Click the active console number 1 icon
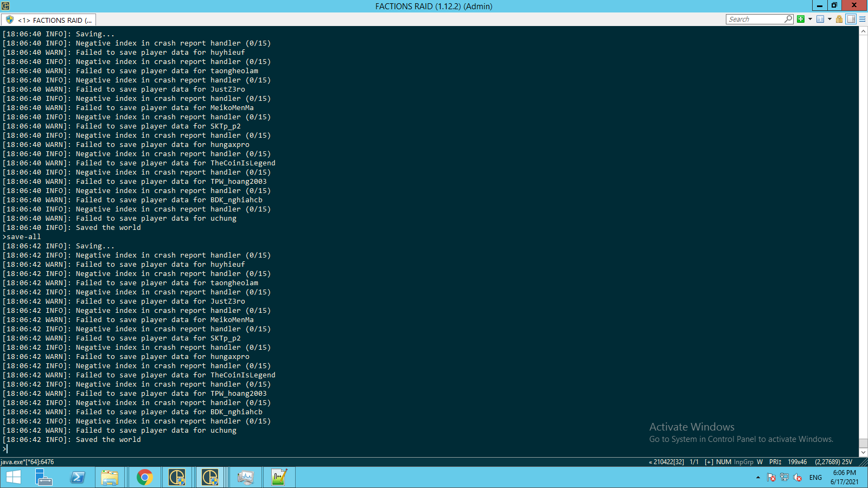Screen dimensions: 868x488 pos(820,19)
